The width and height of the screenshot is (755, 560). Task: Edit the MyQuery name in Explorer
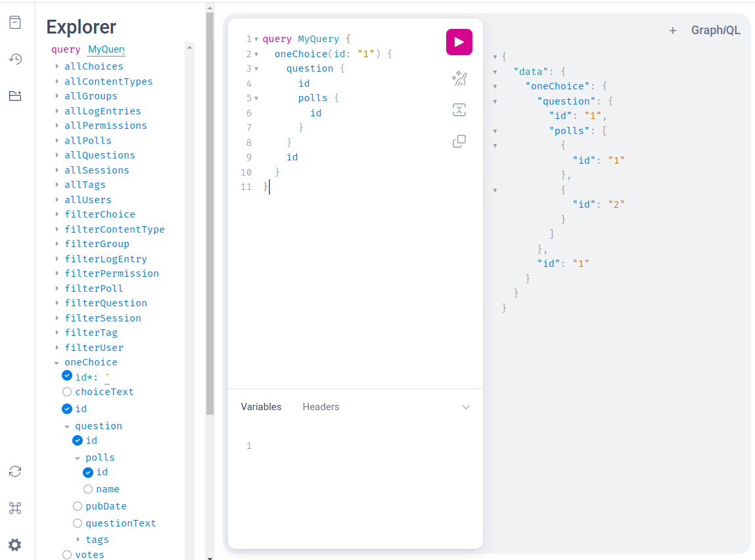106,49
